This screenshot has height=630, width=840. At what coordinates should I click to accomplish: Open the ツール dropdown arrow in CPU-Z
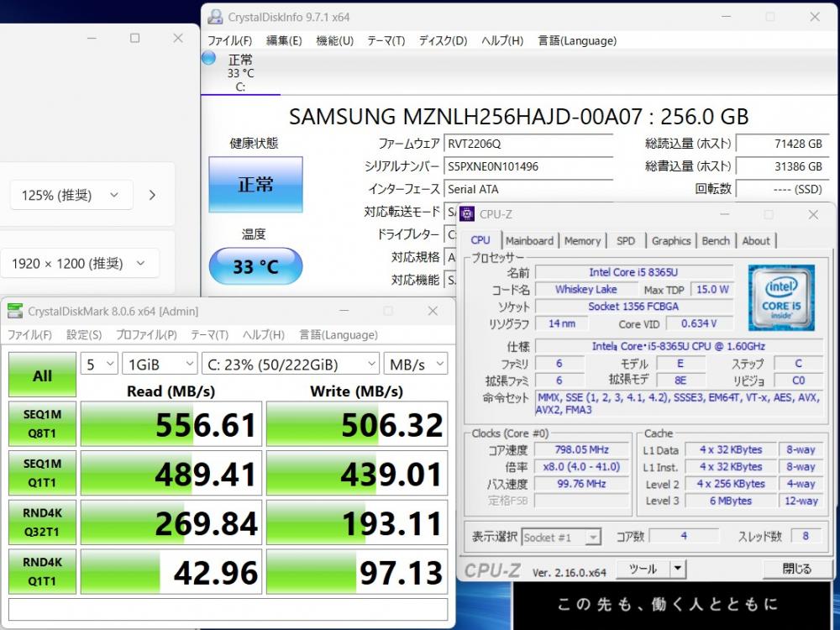(678, 569)
